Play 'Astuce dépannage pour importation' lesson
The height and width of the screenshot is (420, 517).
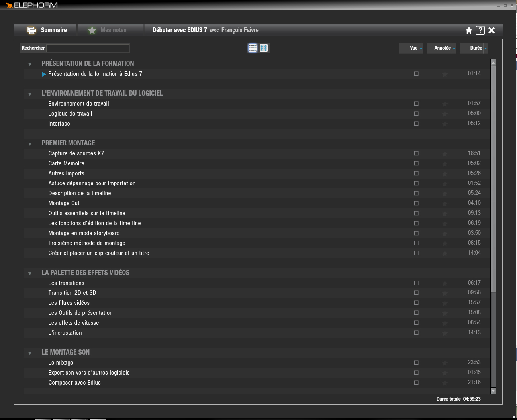[x=92, y=183]
